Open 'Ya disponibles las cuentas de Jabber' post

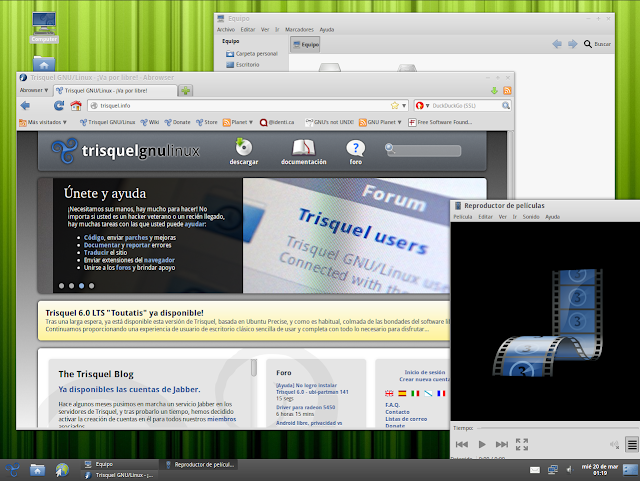click(x=129, y=390)
